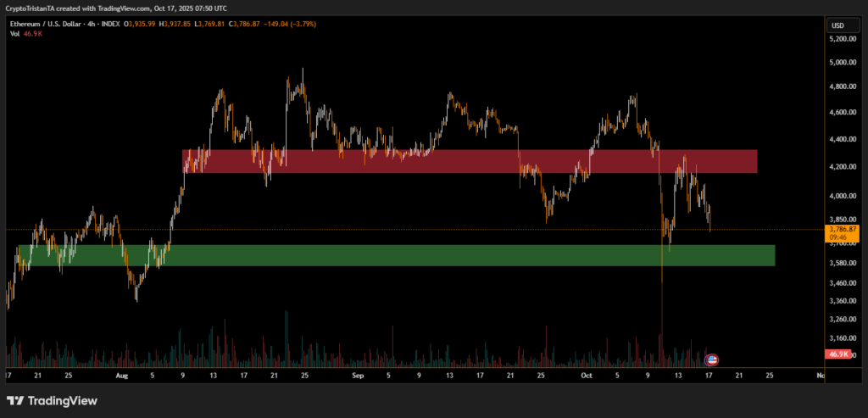
Task: Click the orange current price label 3,786.87
Action: point(842,229)
